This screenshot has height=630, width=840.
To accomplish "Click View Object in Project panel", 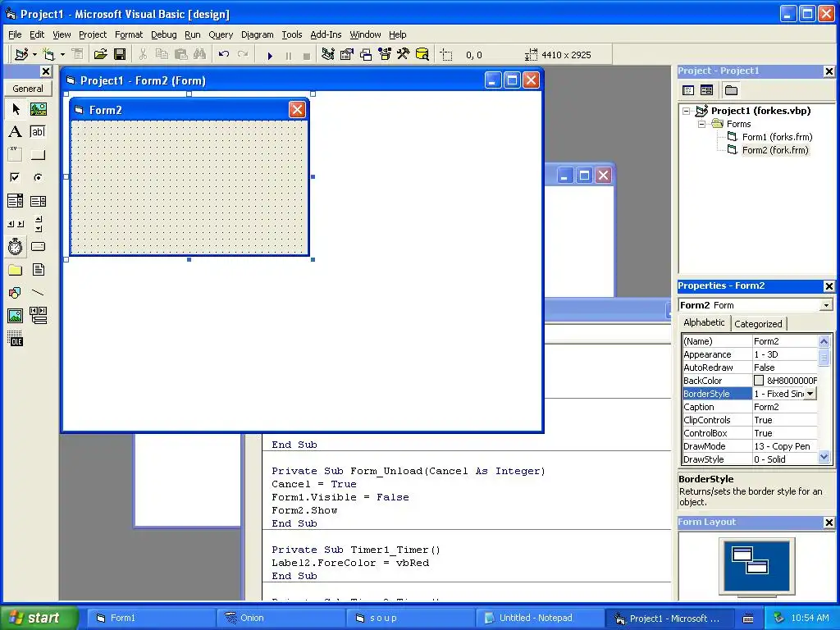I will click(706, 90).
